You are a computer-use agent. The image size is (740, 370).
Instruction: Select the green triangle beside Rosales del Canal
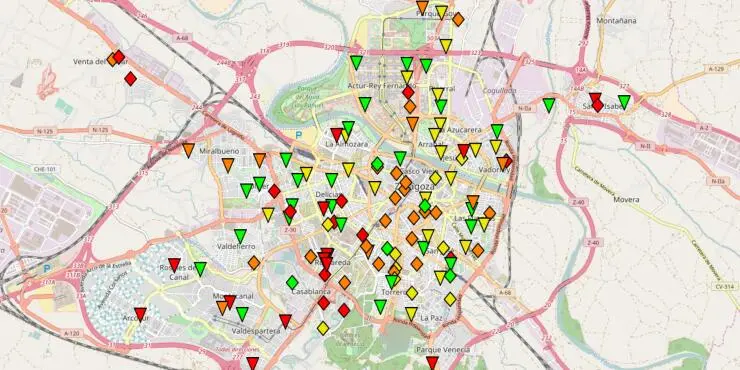(200, 269)
